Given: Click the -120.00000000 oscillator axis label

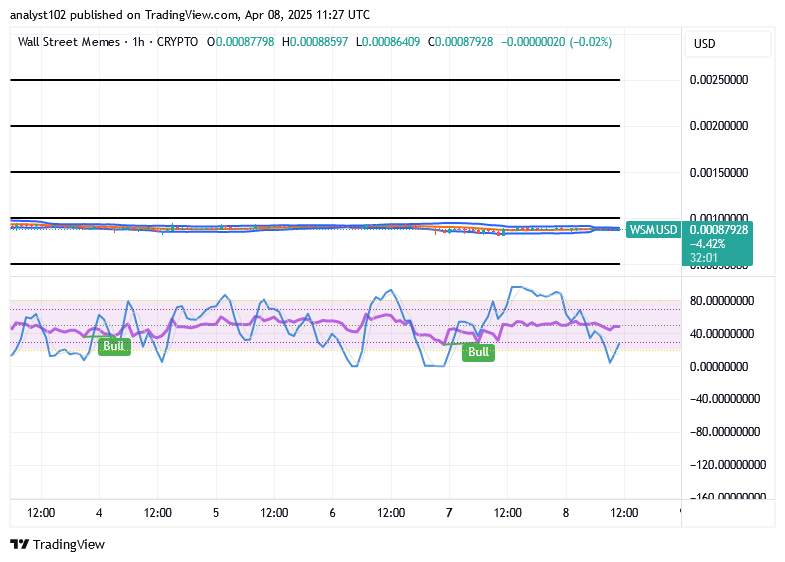Looking at the screenshot, I should click(728, 465).
